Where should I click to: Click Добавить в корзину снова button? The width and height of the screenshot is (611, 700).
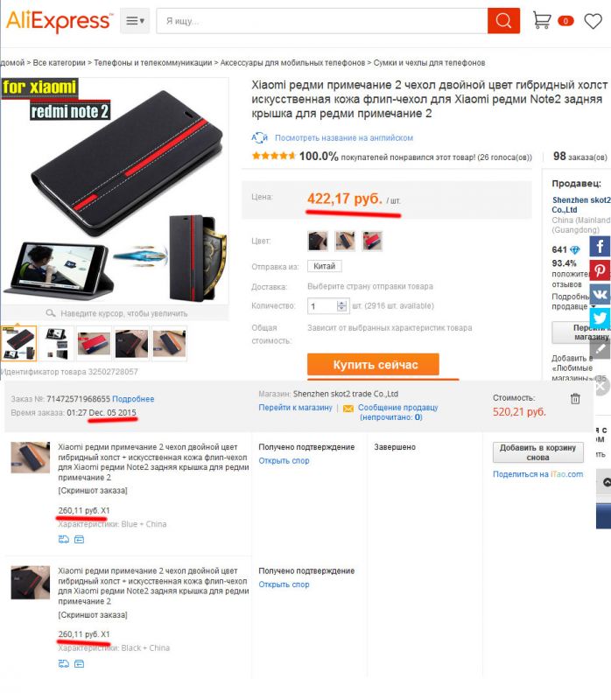[x=537, y=452]
